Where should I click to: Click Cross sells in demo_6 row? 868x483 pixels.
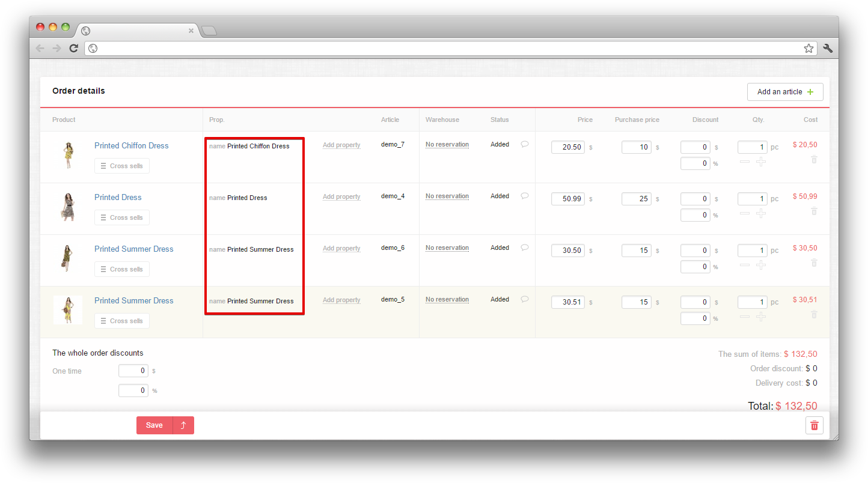point(122,269)
